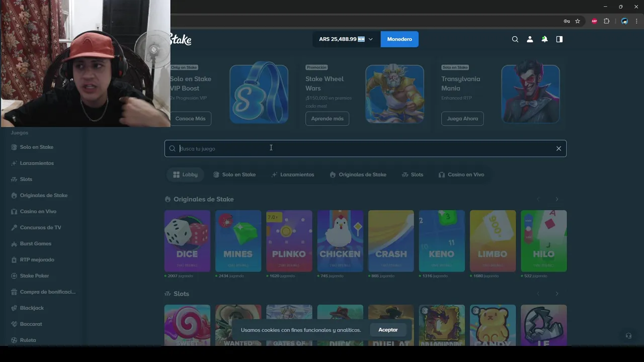The image size is (644, 362).
Task: Focus the Busca tu juego search field
Action: [x=365, y=148]
